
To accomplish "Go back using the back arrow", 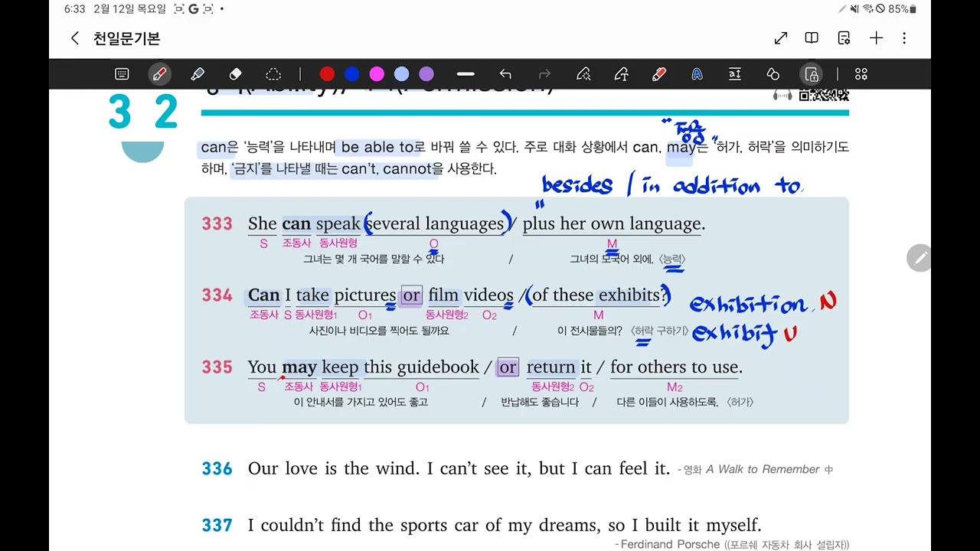I will click(74, 38).
